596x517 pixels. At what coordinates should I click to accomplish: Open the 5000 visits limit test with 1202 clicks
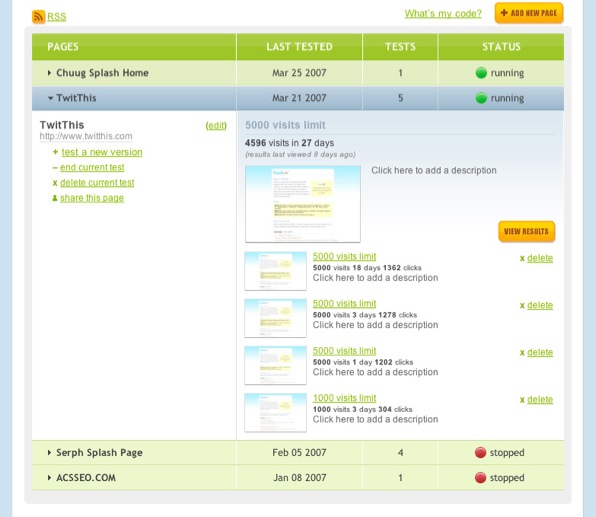344,351
